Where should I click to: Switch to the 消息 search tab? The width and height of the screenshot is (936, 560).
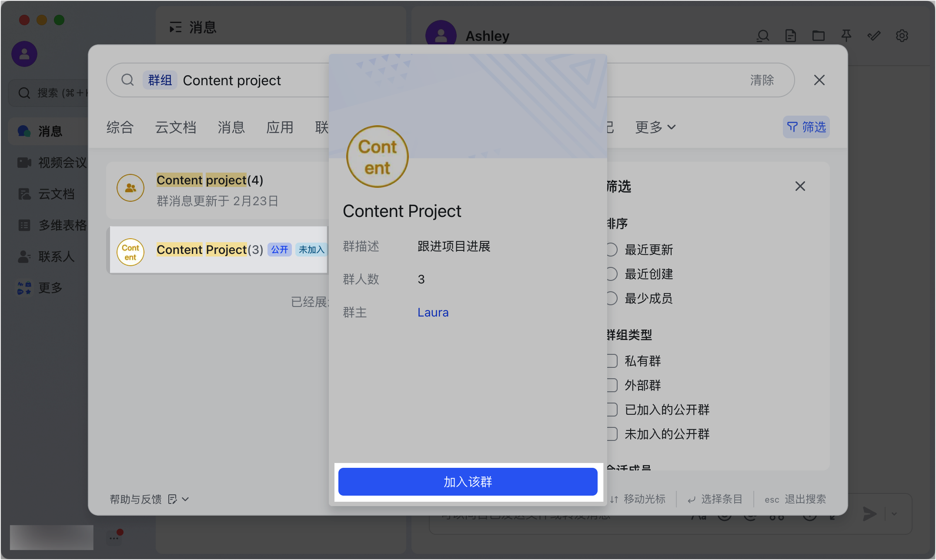231,127
